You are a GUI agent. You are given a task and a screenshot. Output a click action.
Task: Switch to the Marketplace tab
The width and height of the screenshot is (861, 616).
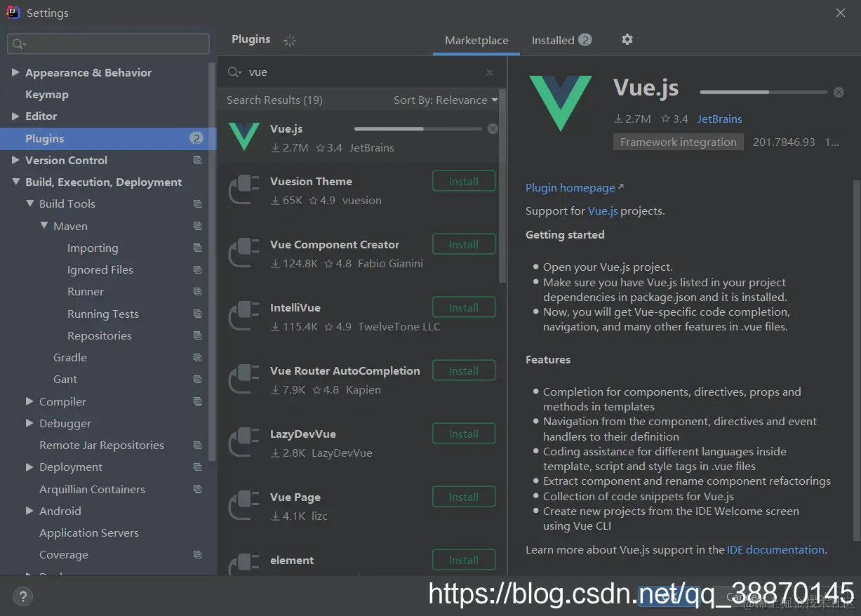coord(476,40)
